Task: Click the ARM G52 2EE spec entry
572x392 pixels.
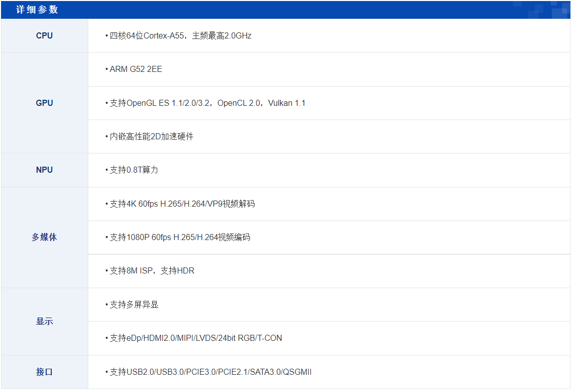Action: click(x=135, y=69)
